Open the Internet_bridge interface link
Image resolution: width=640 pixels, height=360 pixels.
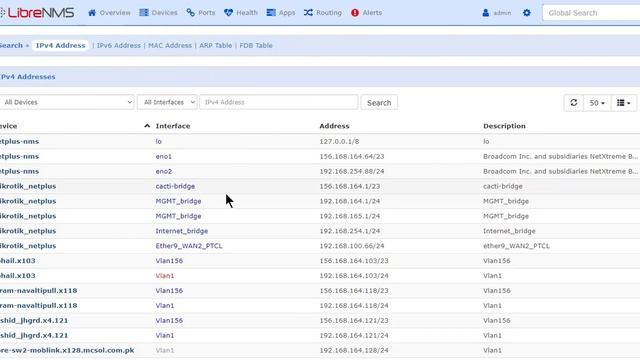pyautogui.click(x=182, y=231)
